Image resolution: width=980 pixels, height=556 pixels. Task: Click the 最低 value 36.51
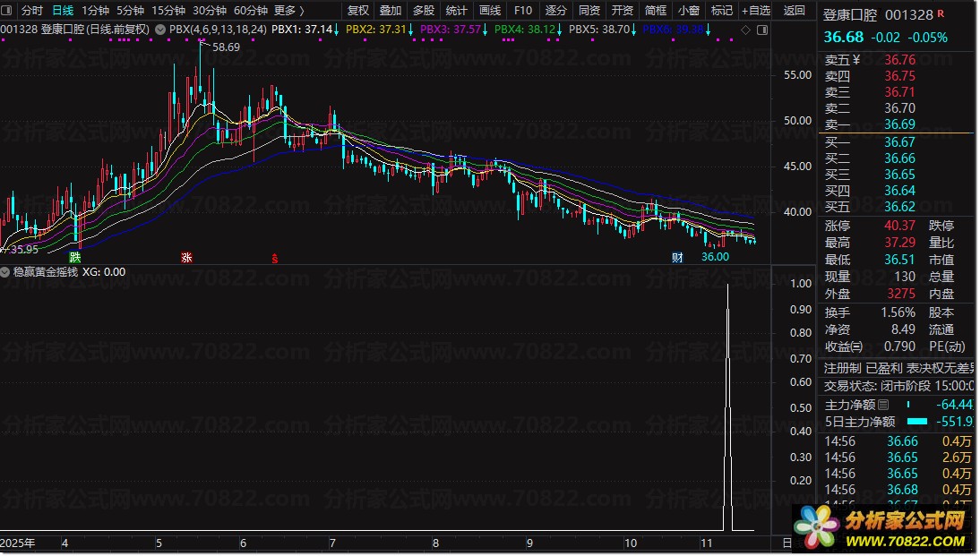tap(899, 260)
